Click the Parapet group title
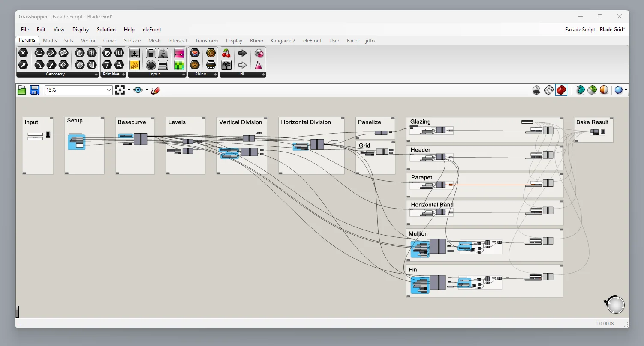Image resolution: width=644 pixels, height=346 pixels. pos(422,177)
